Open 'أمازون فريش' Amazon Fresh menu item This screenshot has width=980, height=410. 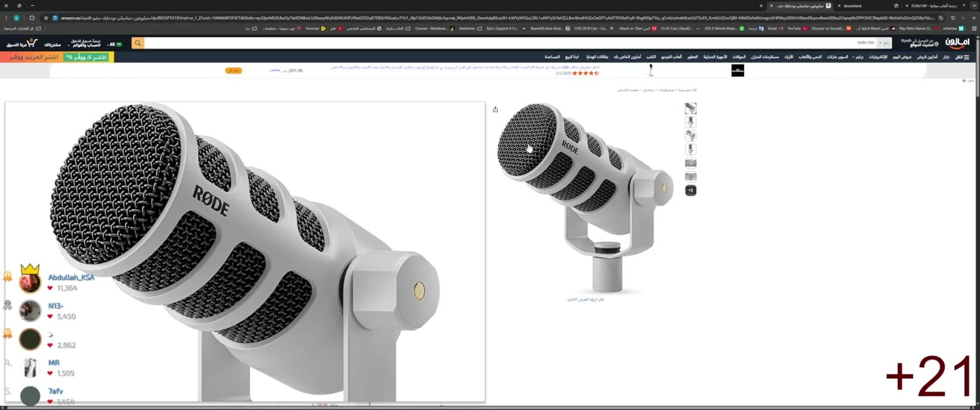pyautogui.click(x=927, y=57)
